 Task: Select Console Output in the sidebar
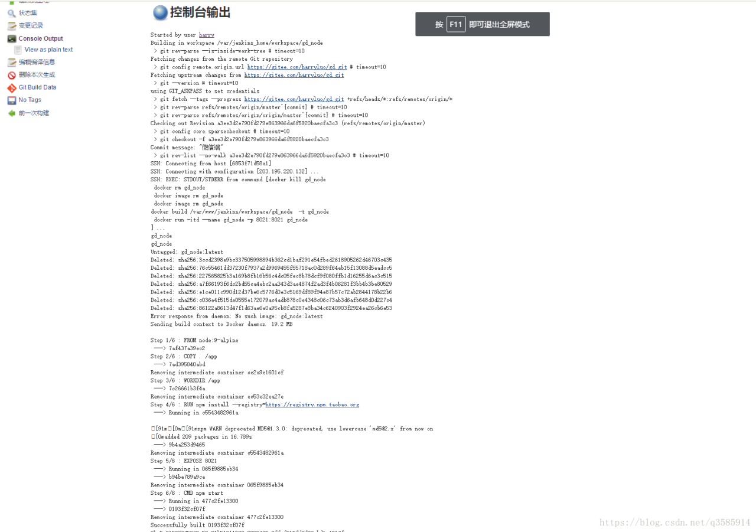pos(41,38)
